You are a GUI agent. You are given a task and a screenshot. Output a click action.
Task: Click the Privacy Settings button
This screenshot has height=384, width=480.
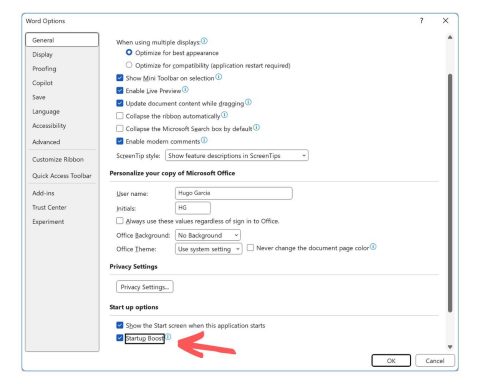click(145, 287)
